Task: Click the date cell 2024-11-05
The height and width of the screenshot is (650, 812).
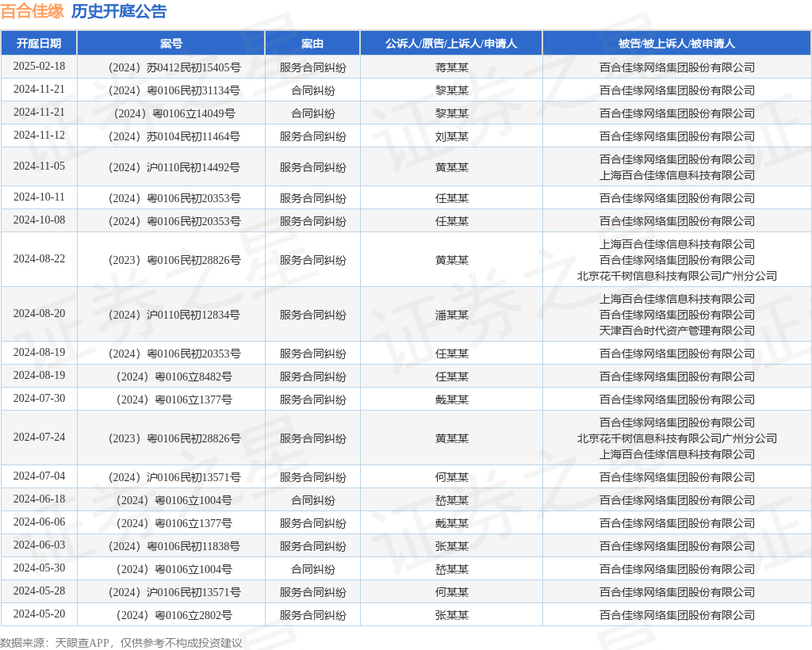Action: (39, 166)
